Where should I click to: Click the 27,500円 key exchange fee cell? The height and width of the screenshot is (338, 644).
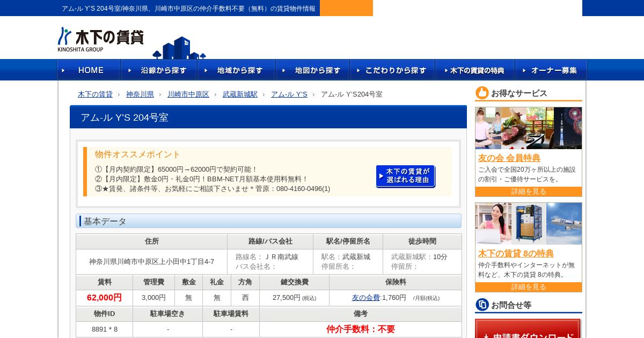pyautogui.click(x=294, y=298)
